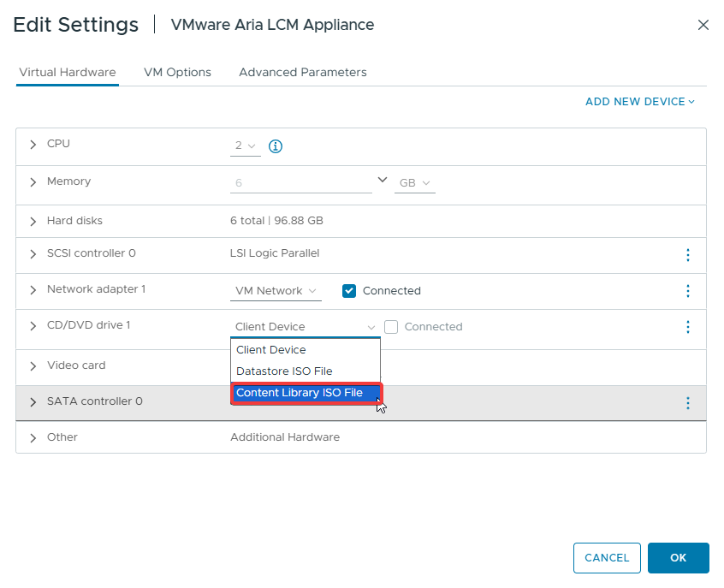Expand the CPU row
The image size is (724, 588).
(x=33, y=145)
